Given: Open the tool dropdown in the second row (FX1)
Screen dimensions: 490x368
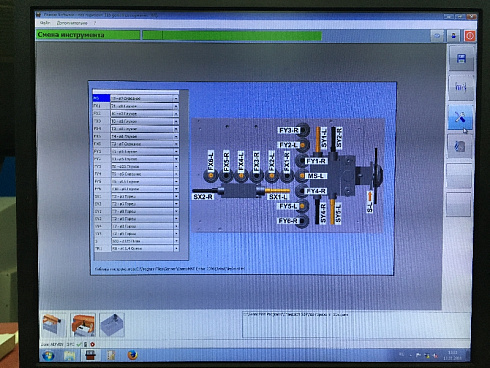Looking at the screenshot, I should (x=176, y=106).
